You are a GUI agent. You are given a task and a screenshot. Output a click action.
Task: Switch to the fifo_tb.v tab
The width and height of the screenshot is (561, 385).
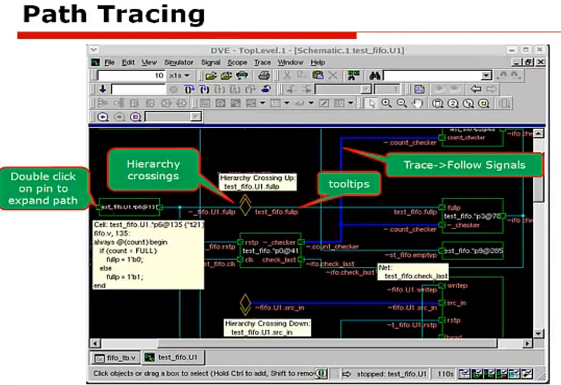116,357
